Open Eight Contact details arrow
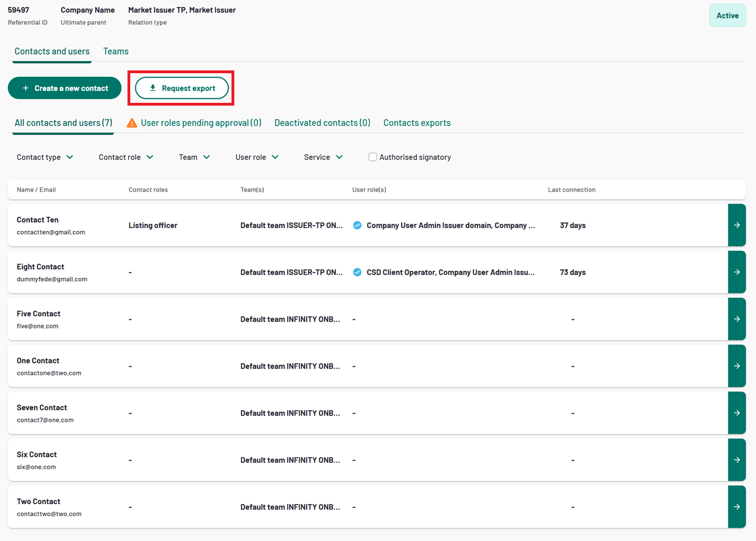 [x=737, y=272]
